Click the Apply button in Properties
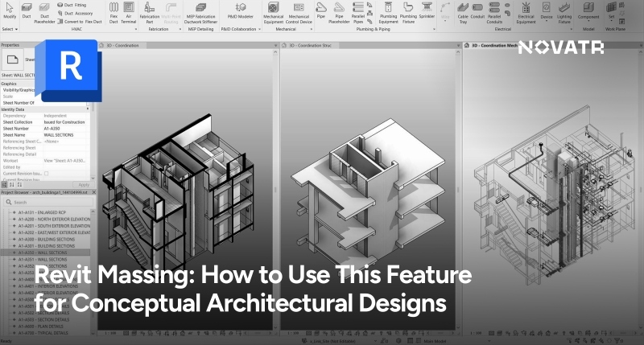 coord(83,184)
